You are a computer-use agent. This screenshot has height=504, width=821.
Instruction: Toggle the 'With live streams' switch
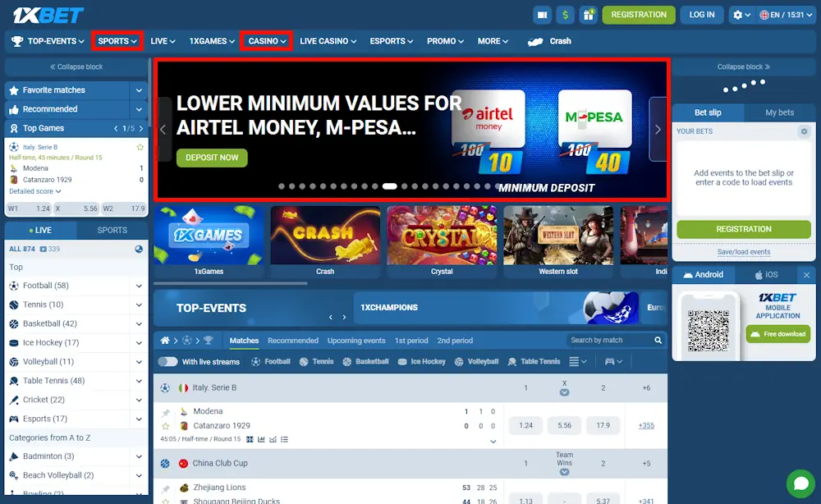click(169, 361)
